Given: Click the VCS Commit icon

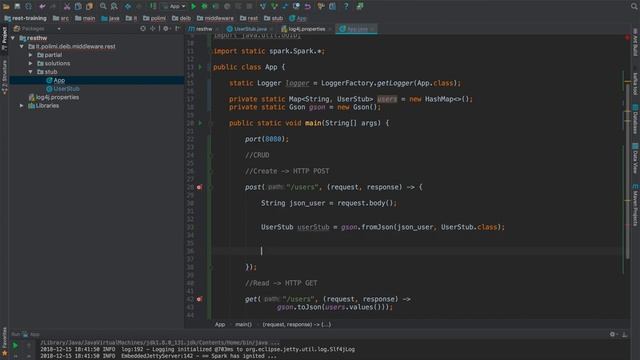Looking at the screenshot, I should pos(274,6).
